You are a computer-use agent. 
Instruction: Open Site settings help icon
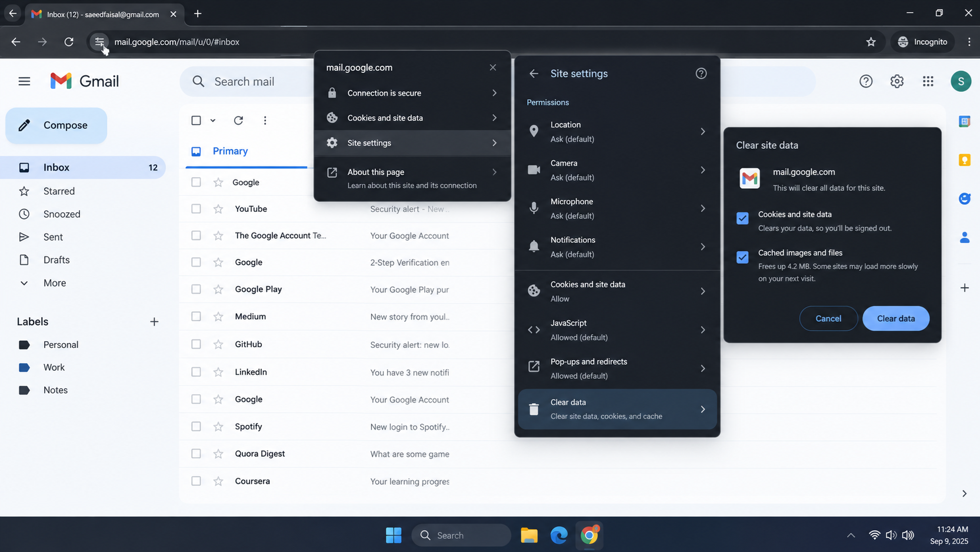coord(701,74)
